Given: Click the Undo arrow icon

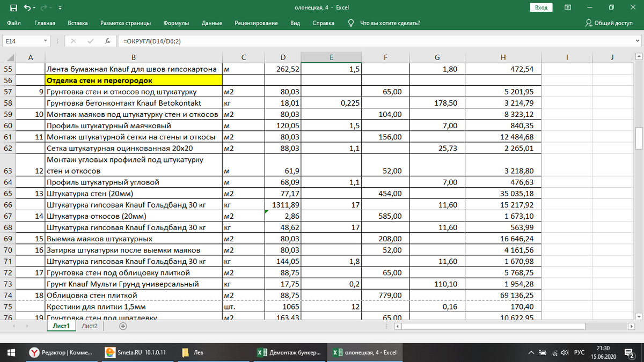Looking at the screenshot, I should coord(27,8).
